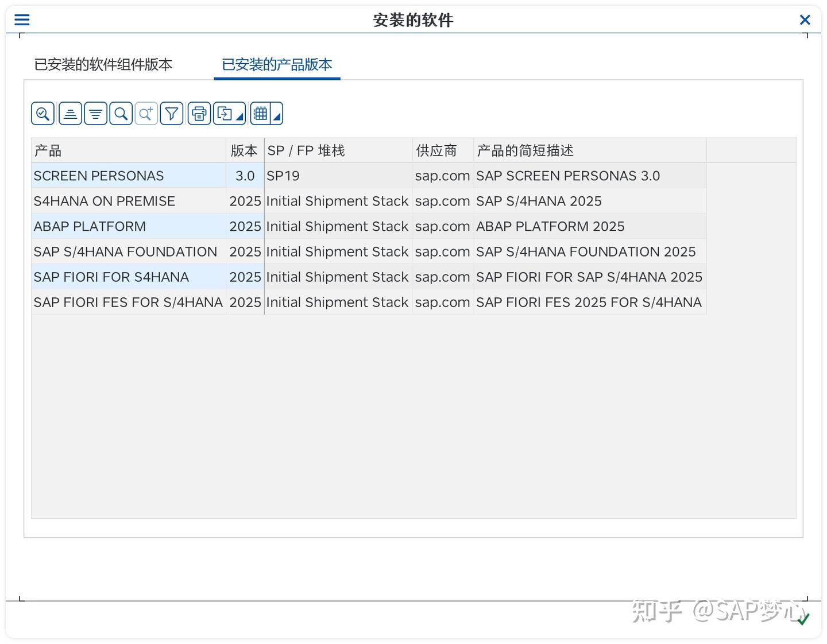Print the product version list
Image resolution: width=827 pixels, height=644 pixels.
click(199, 114)
